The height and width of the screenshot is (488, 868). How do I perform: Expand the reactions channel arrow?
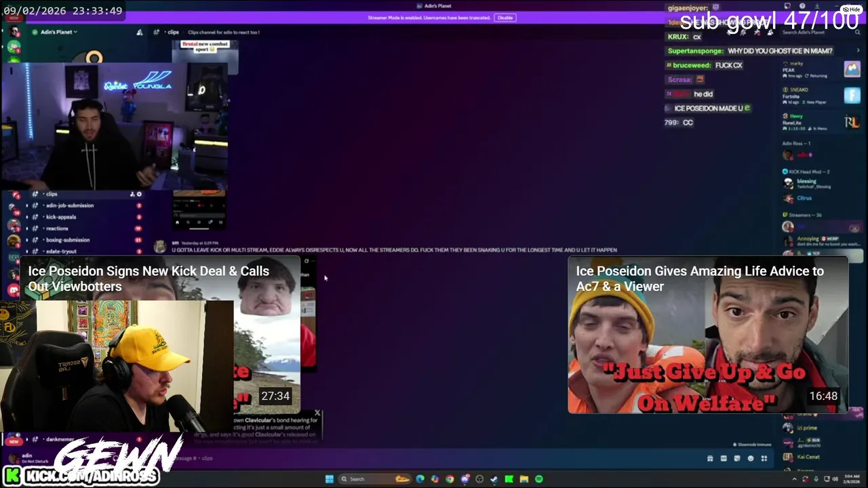27,228
